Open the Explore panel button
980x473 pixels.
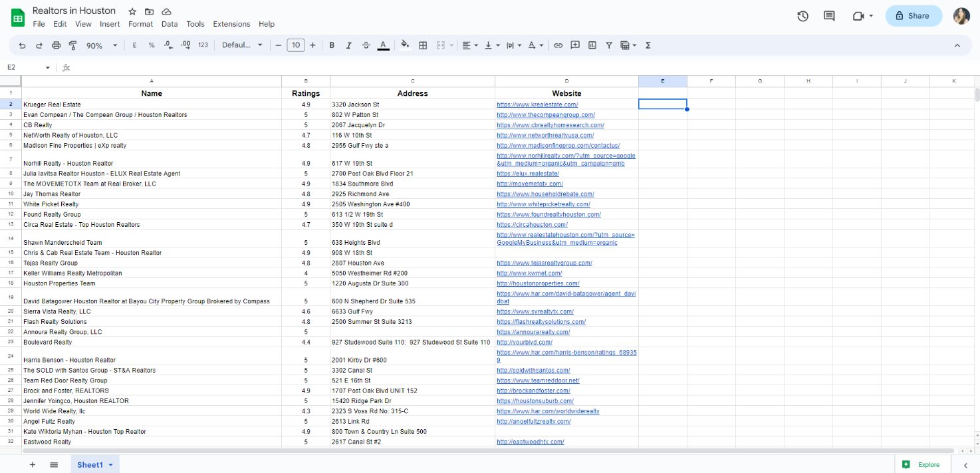click(922, 464)
